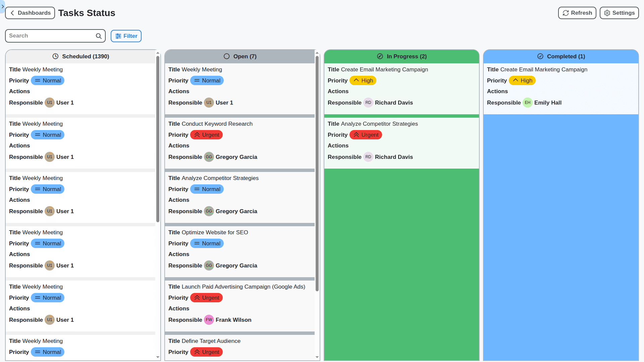Click User 1 avatar on the first Weekly Meeting card
The height and width of the screenshot is (362, 644).
(x=50, y=103)
